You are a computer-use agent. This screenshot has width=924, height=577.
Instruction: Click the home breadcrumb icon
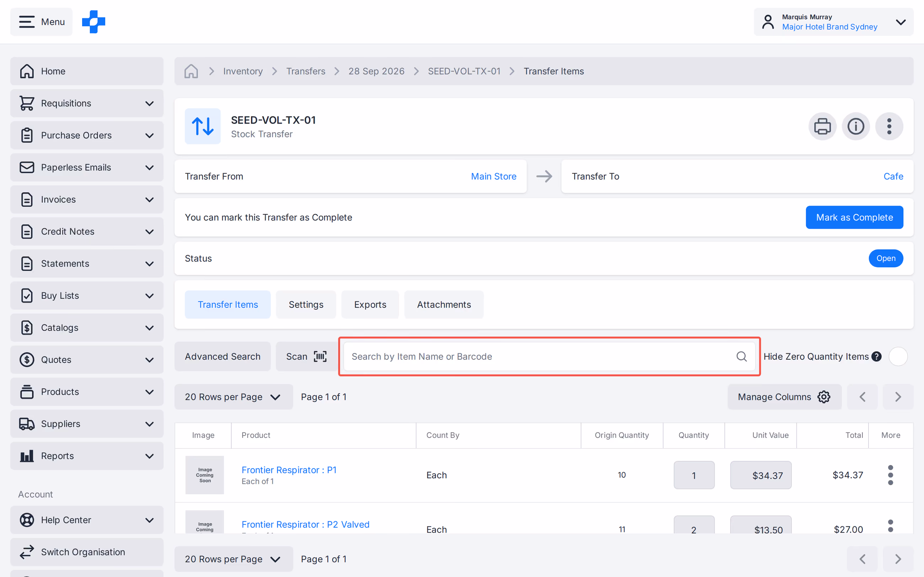(x=191, y=71)
